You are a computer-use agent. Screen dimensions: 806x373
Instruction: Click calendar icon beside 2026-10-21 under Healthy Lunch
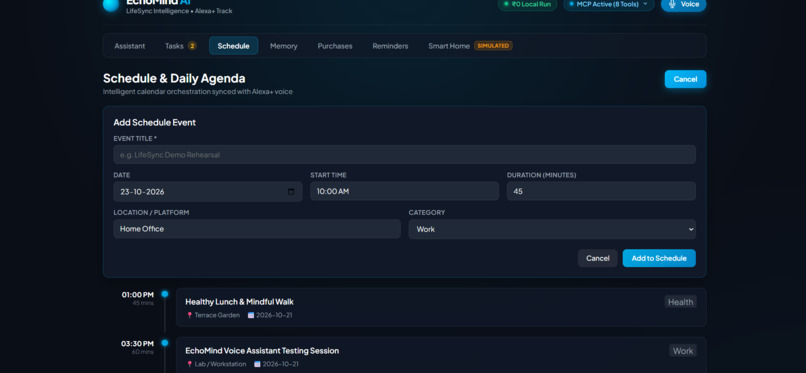251,315
